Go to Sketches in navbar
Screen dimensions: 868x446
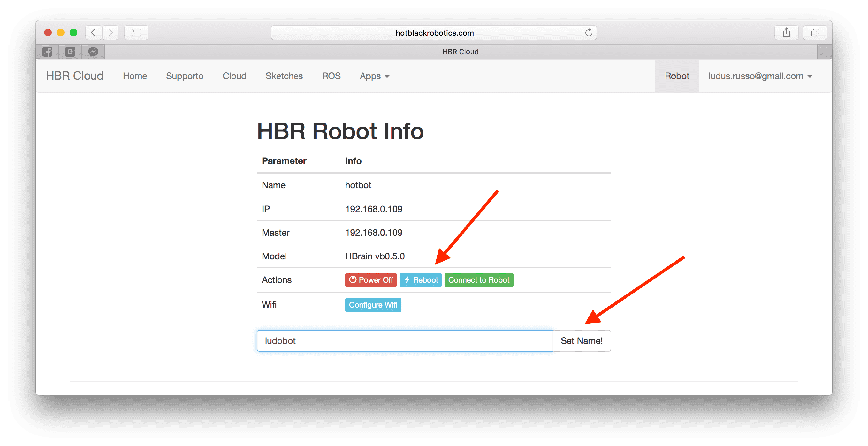(x=284, y=76)
